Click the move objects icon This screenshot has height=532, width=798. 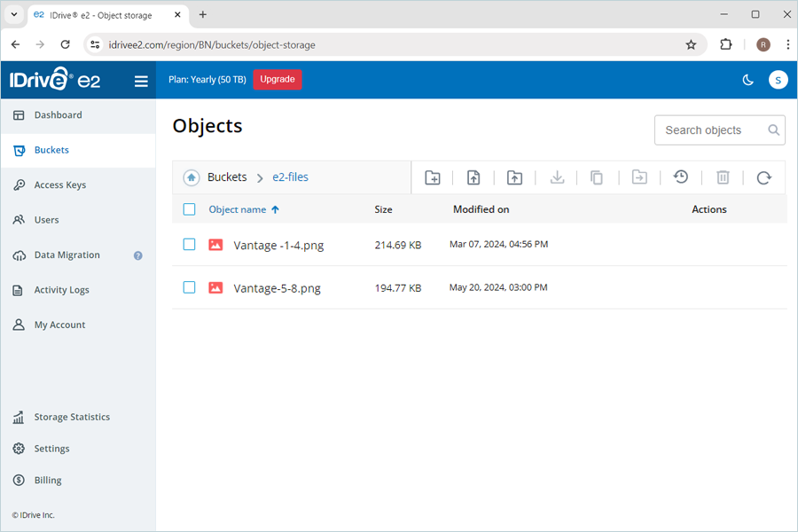click(x=639, y=177)
